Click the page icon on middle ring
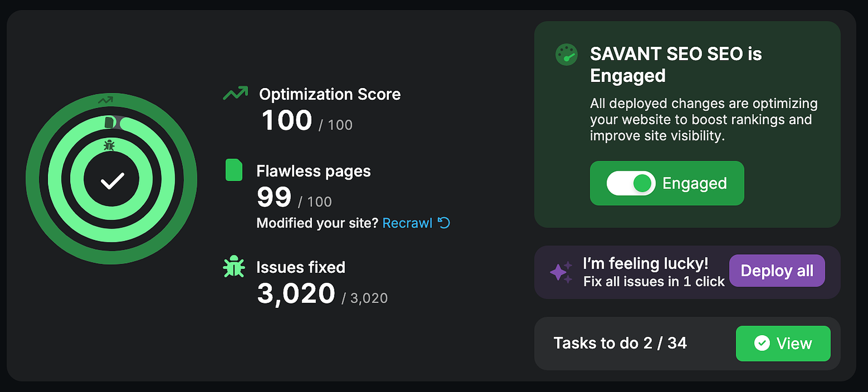868x392 pixels. tap(109, 122)
